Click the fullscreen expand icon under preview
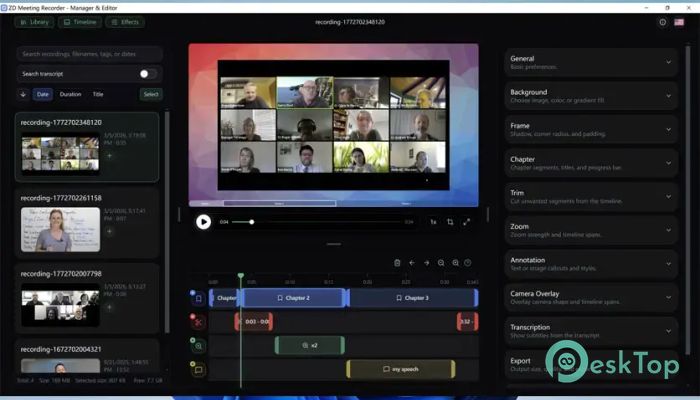This screenshot has width=700, height=400. 467,222
